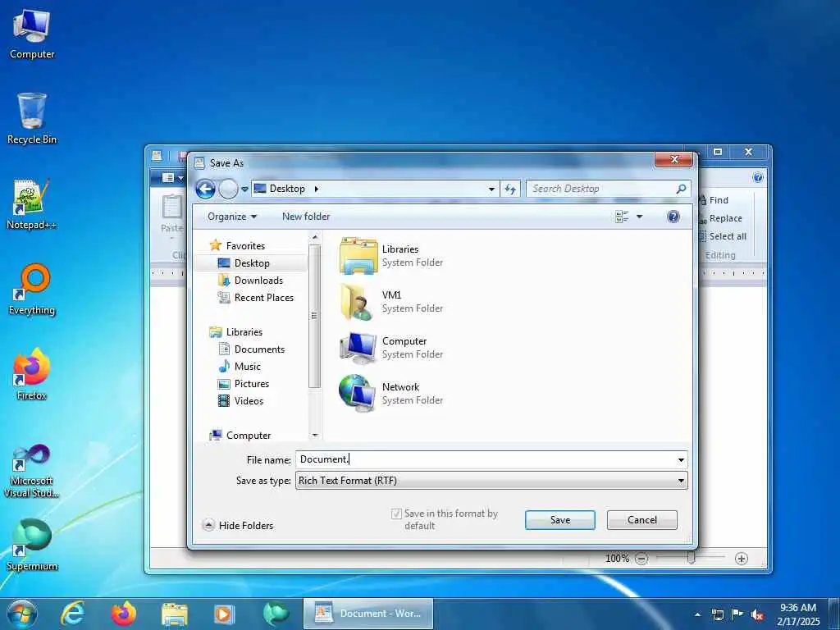Select Videos library in navigation pane
The width and height of the screenshot is (840, 630).
[x=249, y=400]
